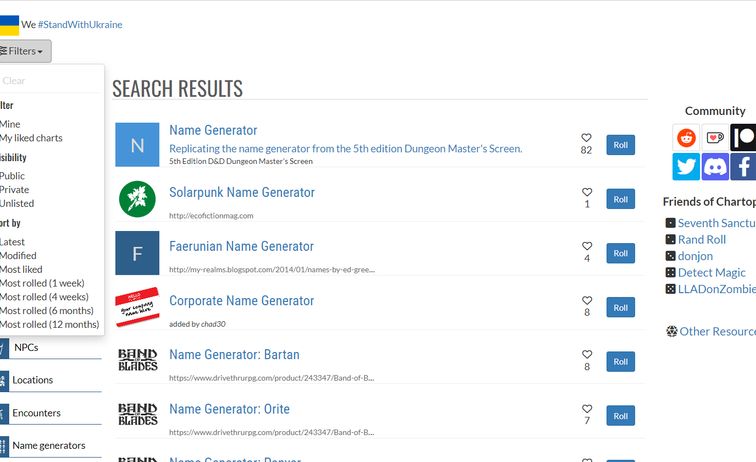Click the Corporate Name Generator name-tag thumbnail
Screen dimensions: 756x462
click(x=137, y=307)
